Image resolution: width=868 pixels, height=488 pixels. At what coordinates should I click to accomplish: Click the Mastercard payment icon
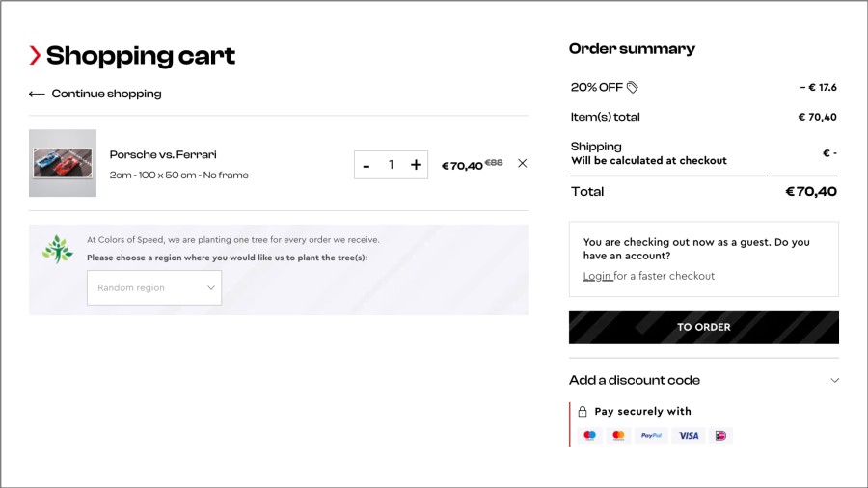pyautogui.click(x=619, y=436)
